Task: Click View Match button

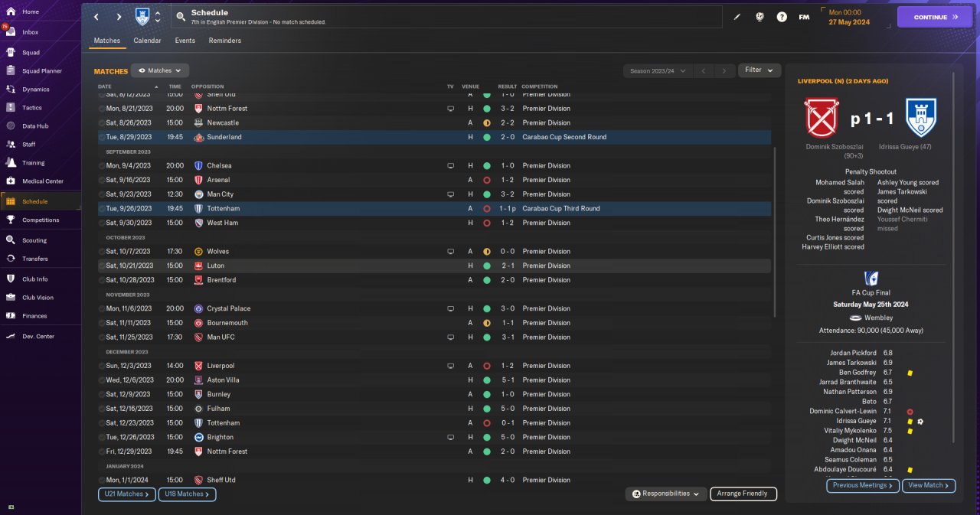Action: pyautogui.click(x=929, y=485)
